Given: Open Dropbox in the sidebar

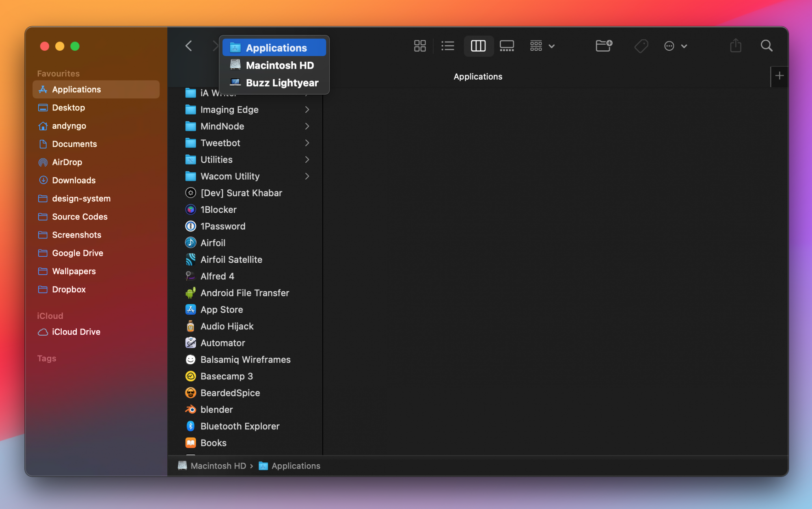Looking at the screenshot, I should click(x=96, y=289).
